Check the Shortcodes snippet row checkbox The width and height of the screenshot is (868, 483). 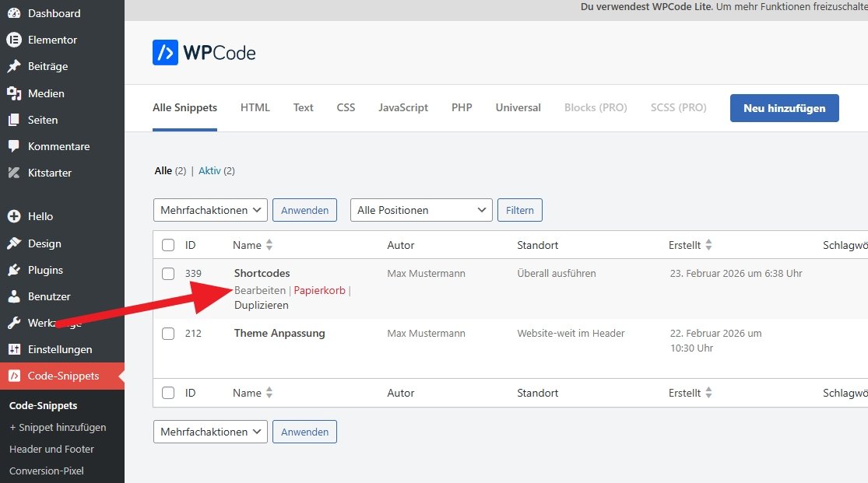point(168,274)
